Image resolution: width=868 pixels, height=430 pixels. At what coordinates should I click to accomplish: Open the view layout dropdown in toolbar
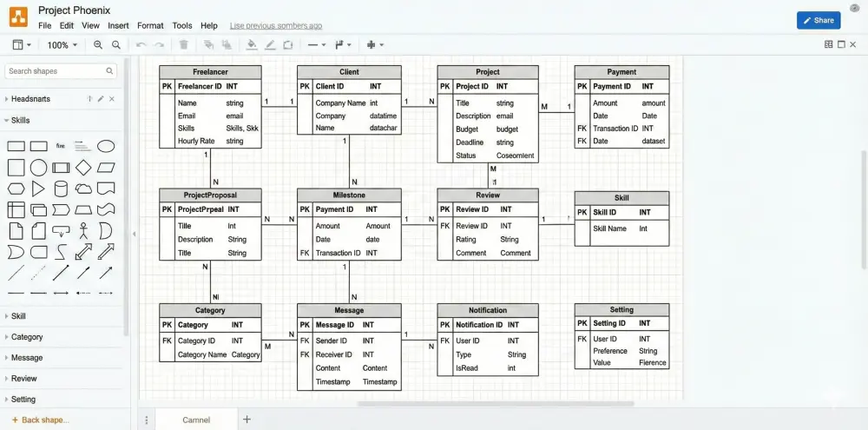[x=22, y=45]
